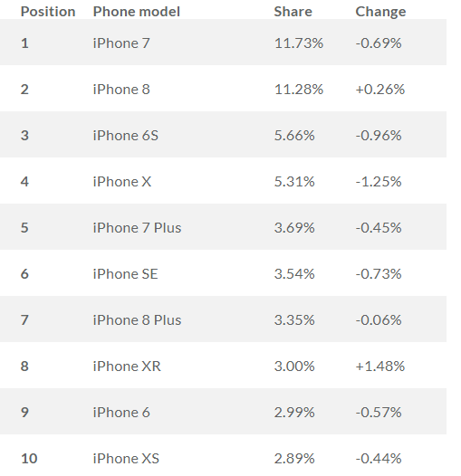Click the Change column header
Image resolution: width=461 pixels, height=476 pixels.
380,12
